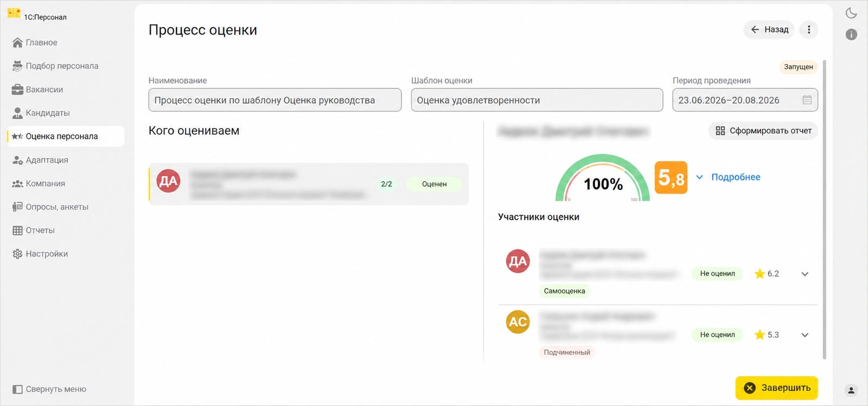Click the orange АС participant avatar
Image resolution: width=868 pixels, height=406 pixels.
518,322
